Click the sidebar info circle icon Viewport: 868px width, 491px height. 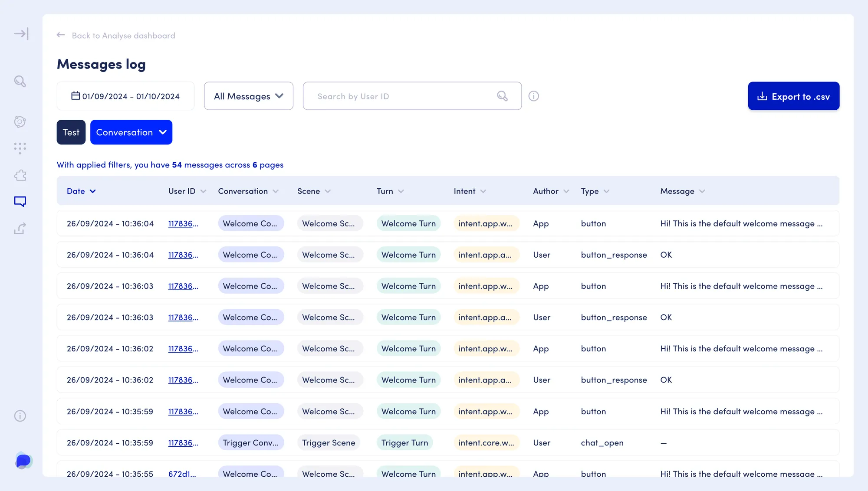[x=20, y=416]
